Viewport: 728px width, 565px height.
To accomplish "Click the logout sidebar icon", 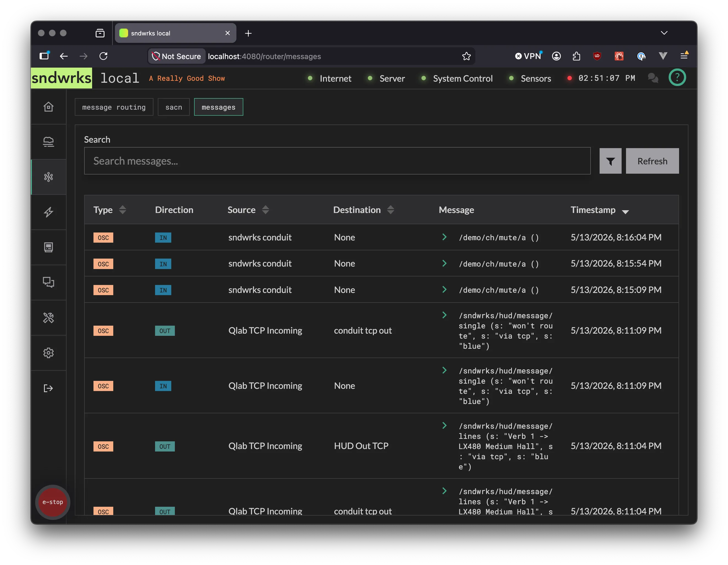I will click(x=49, y=388).
